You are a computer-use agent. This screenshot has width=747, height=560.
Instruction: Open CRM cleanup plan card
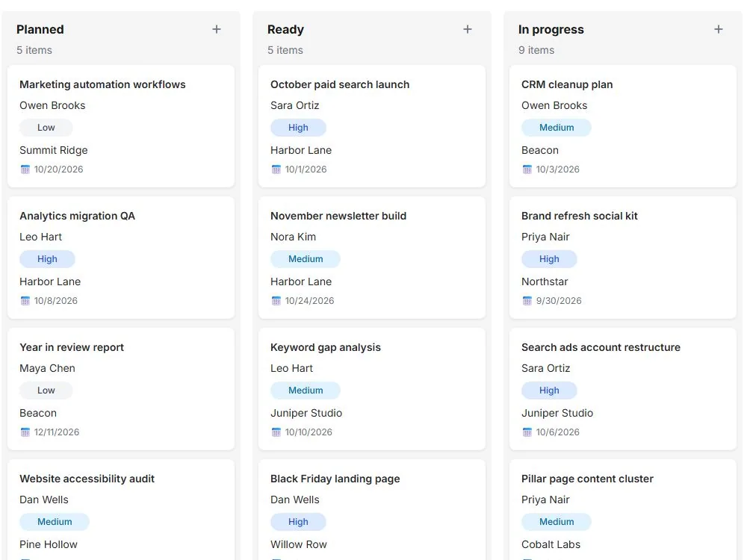click(x=623, y=126)
